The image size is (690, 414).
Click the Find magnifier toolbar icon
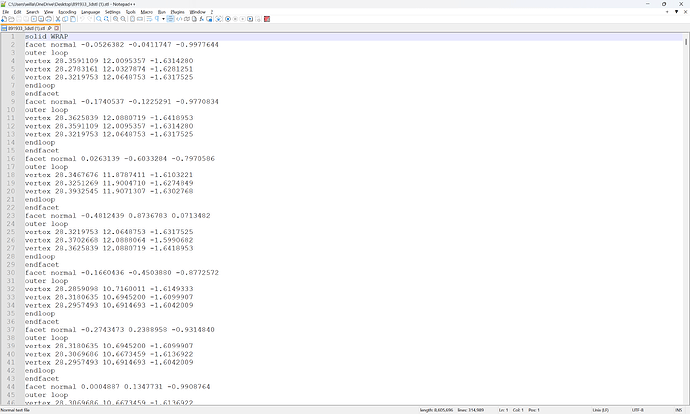point(99,19)
